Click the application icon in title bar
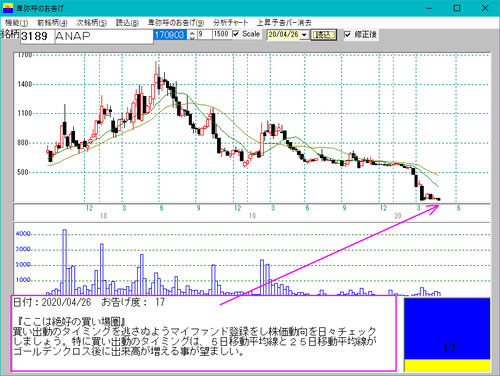Screen dimensions: 500x376 tap(7, 8)
